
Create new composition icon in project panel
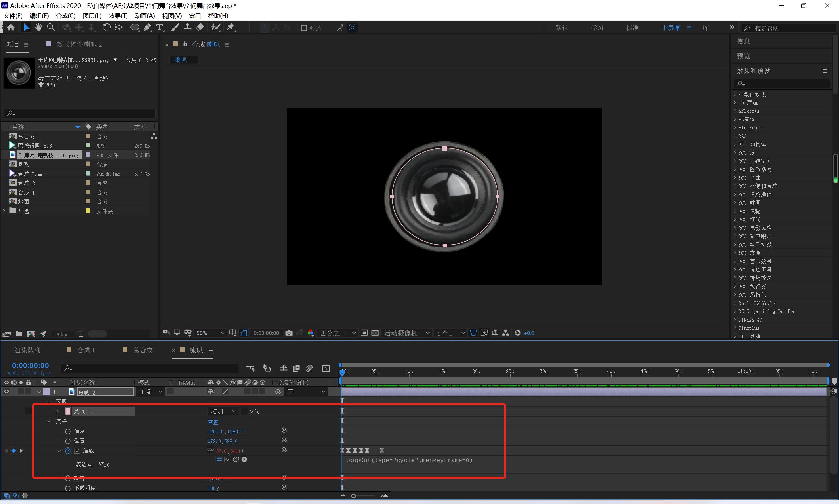pos(31,334)
